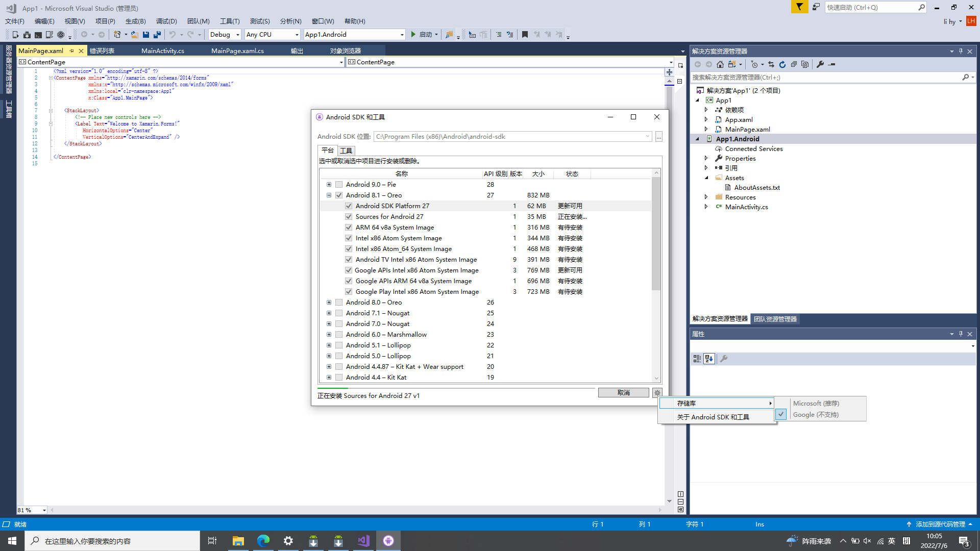The width and height of the screenshot is (980, 551).
Task: Click the alphabetical sort icon in Properties panel
Action: (709, 359)
